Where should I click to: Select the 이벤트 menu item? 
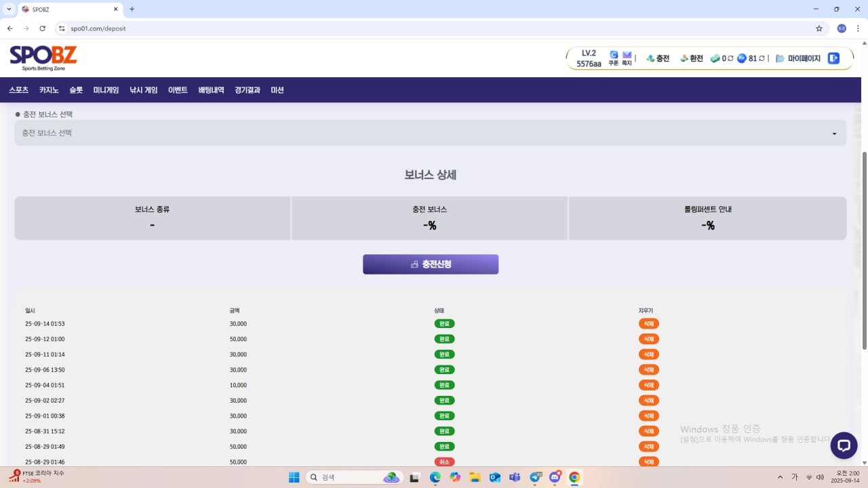tap(178, 90)
